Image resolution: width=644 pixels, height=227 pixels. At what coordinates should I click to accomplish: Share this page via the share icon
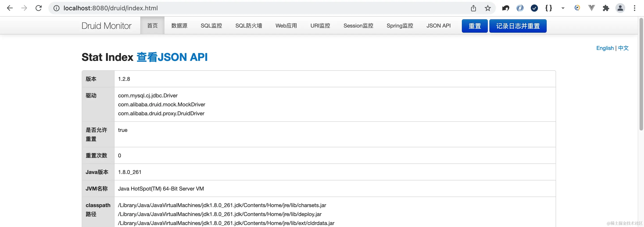coord(473,8)
